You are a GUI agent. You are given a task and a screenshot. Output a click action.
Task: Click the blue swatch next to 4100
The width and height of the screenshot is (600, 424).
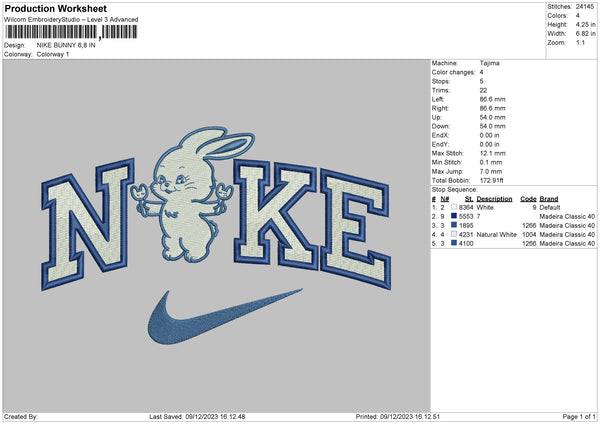(454, 243)
